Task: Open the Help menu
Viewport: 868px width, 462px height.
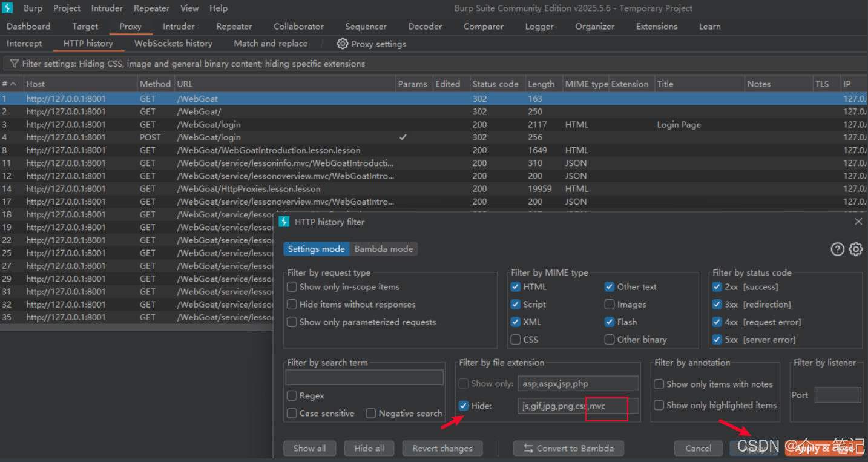Action: pos(219,8)
